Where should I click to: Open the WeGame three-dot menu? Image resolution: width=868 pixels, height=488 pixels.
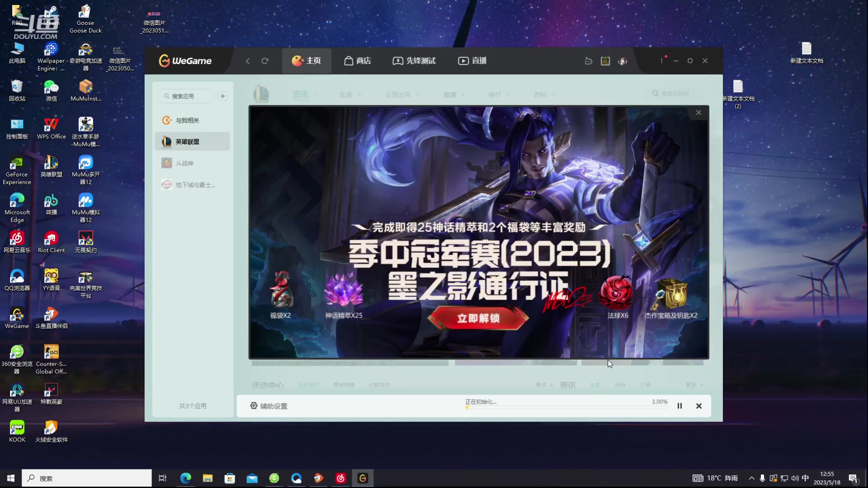click(x=661, y=61)
